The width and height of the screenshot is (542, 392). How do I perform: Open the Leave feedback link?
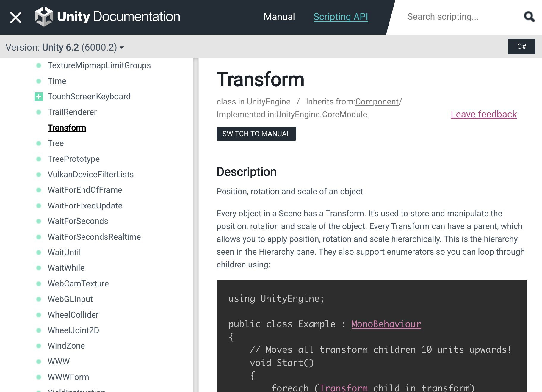(484, 114)
